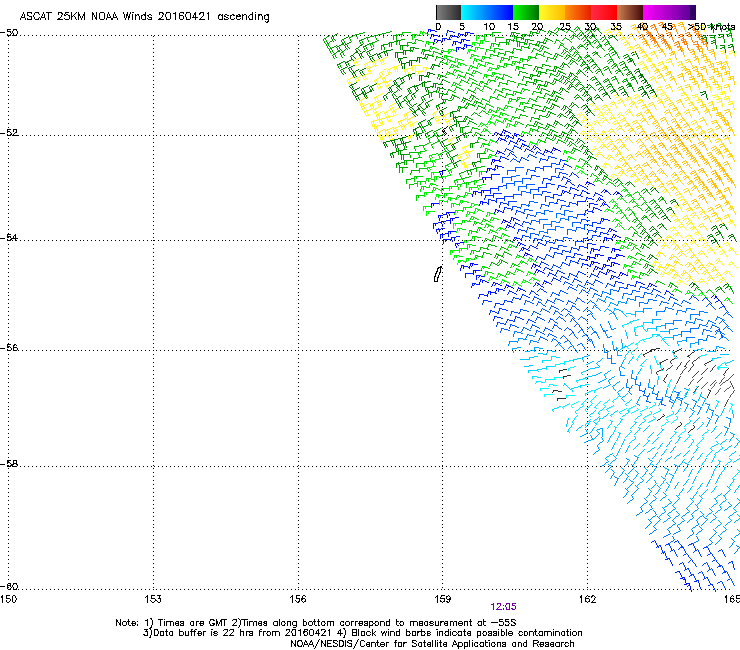740x650 pixels.
Task: Click the gray 0-5 knots color band
Action: pyautogui.click(x=448, y=12)
